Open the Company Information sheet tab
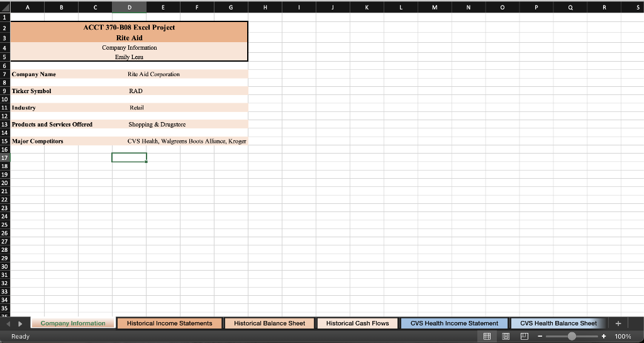The width and height of the screenshot is (644, 343). (x=73, y=323)
